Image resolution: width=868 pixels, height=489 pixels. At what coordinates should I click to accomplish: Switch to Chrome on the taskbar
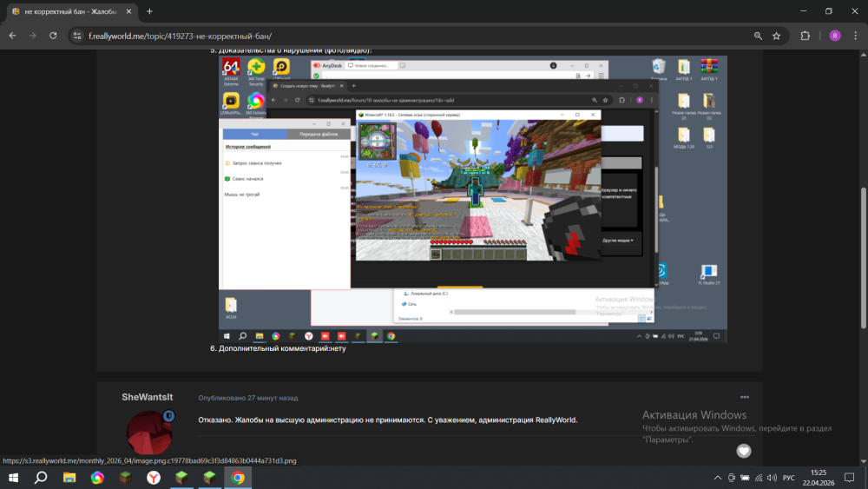click(238, 478)
